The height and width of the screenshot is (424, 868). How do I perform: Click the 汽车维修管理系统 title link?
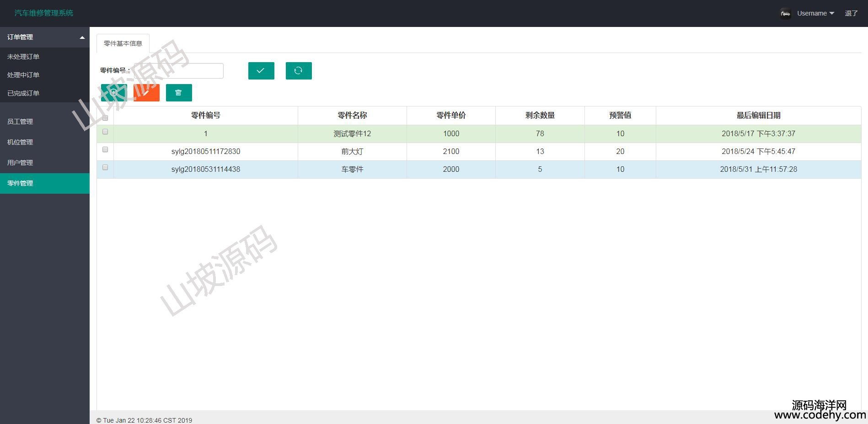pyautogui.click(x=44, y=13)
